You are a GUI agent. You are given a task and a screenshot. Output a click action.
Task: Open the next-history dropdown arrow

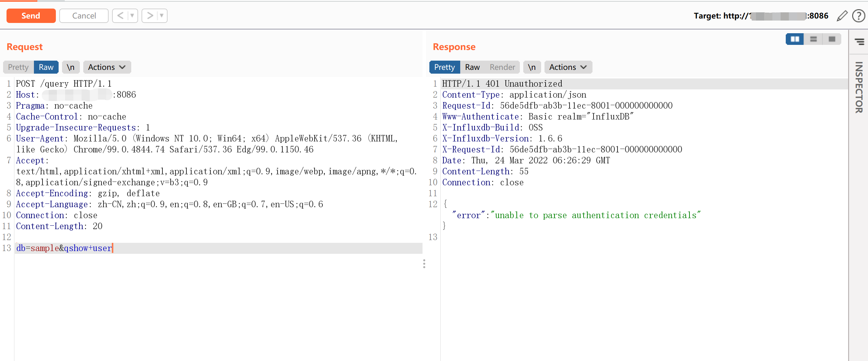pyautogui.click(x=162, y=16)
